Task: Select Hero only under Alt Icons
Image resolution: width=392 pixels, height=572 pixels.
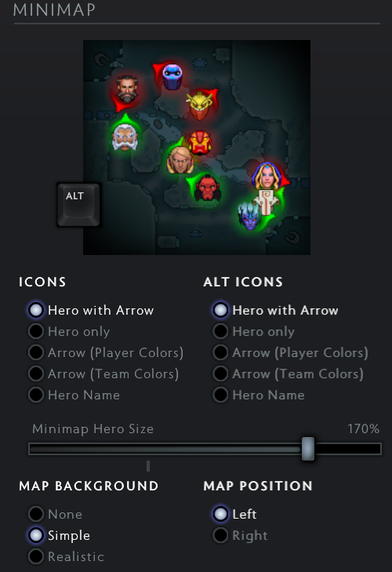Action: [x=254, y=331]
